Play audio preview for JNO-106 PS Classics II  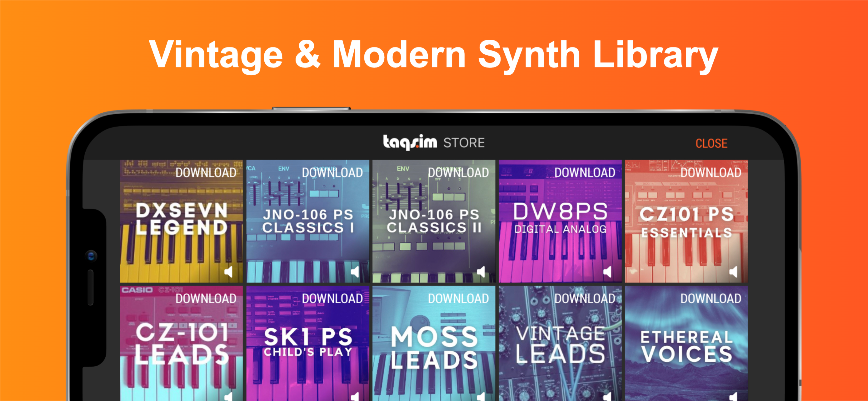pos(481,272)
